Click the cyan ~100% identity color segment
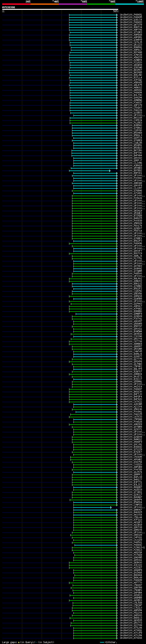Image resolution: width=146 pixels, height=644 pixels. point(130,4)
